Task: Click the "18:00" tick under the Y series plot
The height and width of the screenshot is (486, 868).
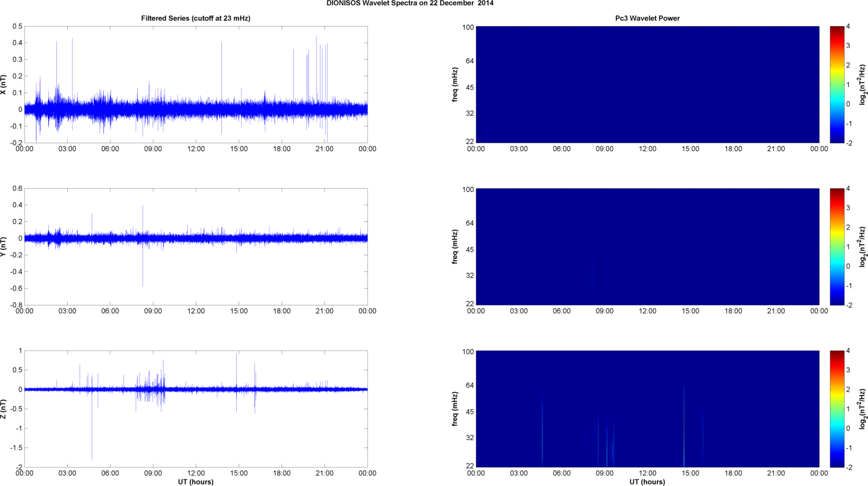Action: click(x=282, y=311)
